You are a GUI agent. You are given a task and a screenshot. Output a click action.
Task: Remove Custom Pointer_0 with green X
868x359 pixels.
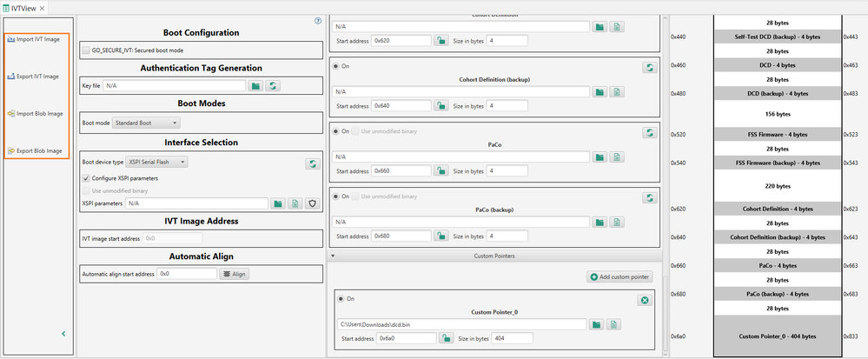(645, 300)
